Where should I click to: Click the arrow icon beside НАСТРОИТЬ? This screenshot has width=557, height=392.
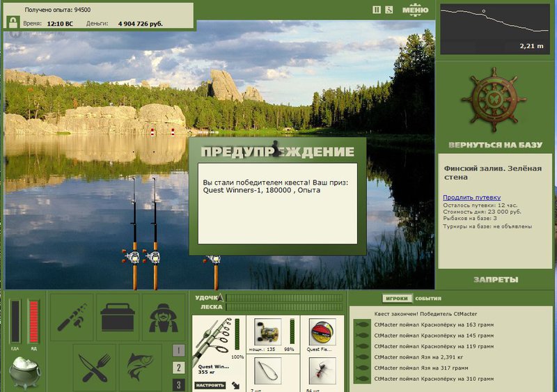coord(235,385)
